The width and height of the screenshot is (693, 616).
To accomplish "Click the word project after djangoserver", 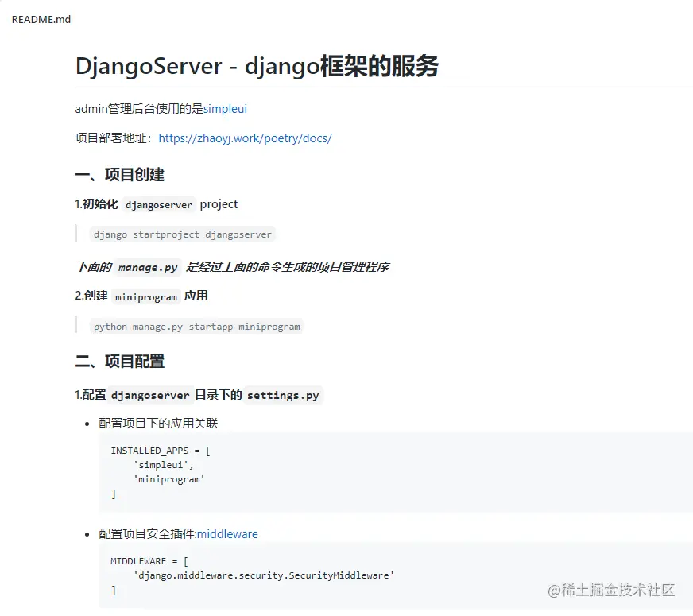I will (219, 204).
